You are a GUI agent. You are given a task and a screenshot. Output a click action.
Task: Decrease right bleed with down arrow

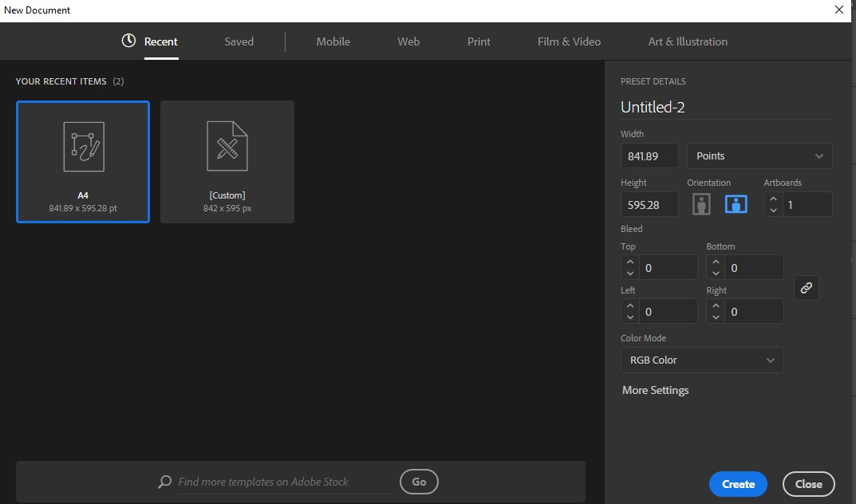pos(716,317)
